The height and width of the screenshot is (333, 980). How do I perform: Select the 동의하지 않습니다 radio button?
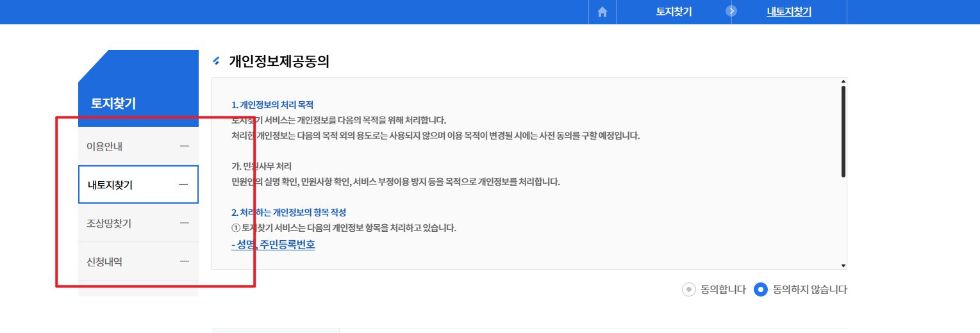[761, 289]
